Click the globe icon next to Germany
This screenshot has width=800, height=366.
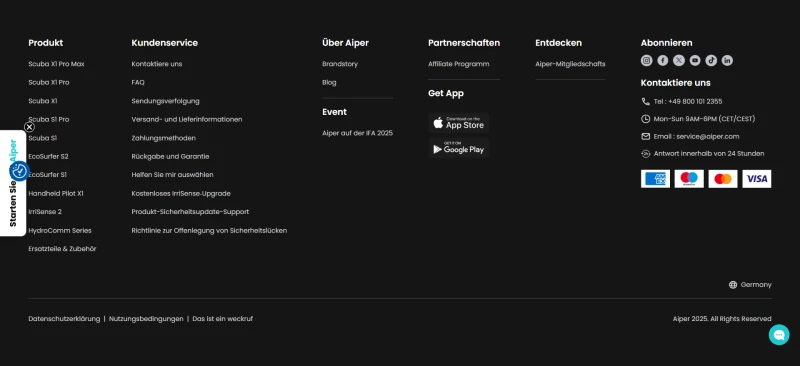coord(733,285)
